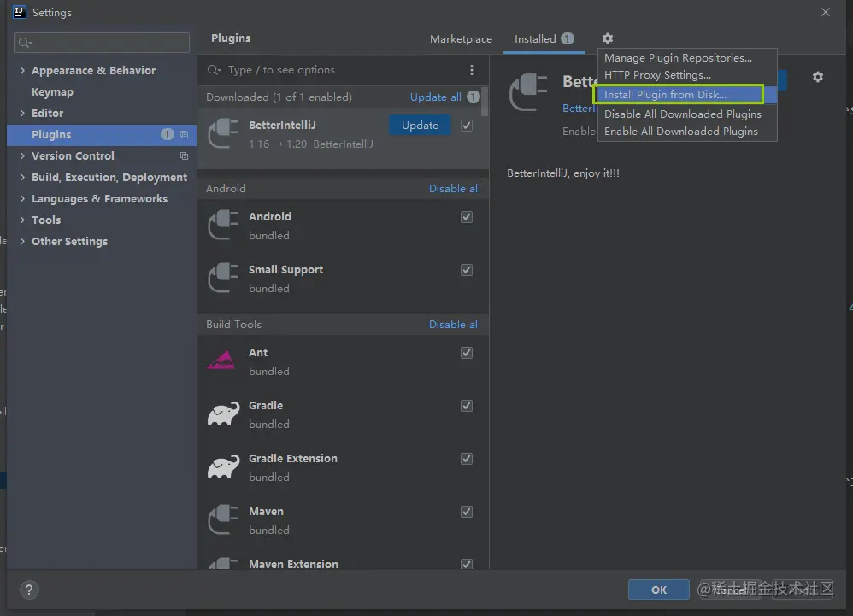Click the Update button for BetterIntelliJ
The width and height of the screenshot is (853, 616).
pyautogui.click(x=420, y=125)
